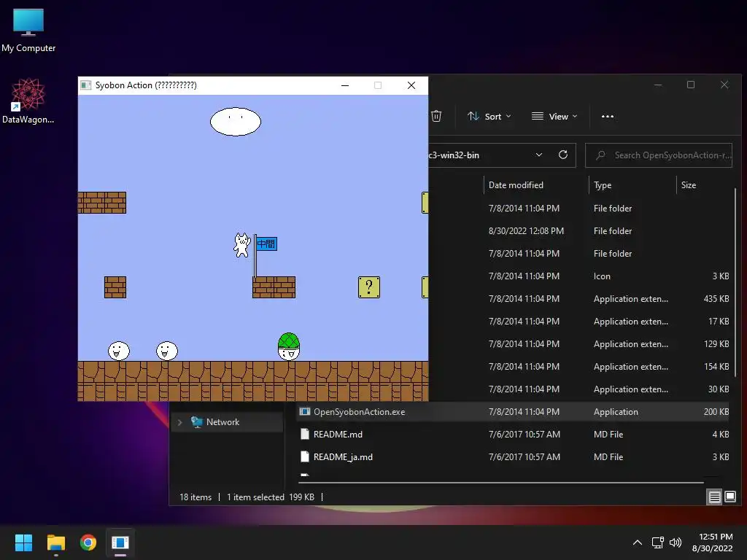This screenshot has height=560, width=747.
Task: Click the vertical scrollbar in file list
Action: (x=735, y=283)
